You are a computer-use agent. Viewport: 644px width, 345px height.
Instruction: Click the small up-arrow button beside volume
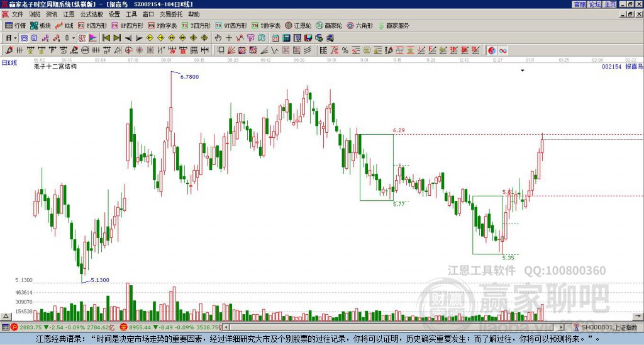click(x=6, y=316)
